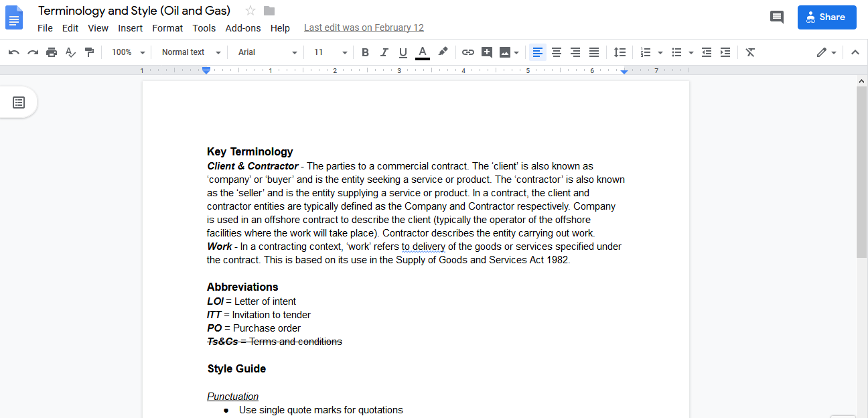Viewport: 868px width, 418px height.
Task: Open line spacing options
Action: [x=620, y=52]
